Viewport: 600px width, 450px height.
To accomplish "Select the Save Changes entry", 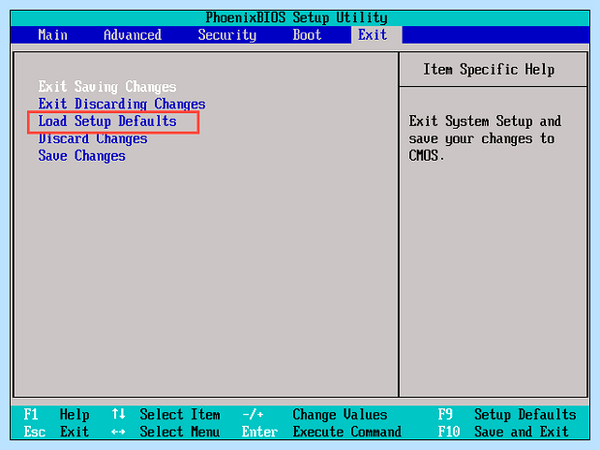I will (x=82, y=156).
